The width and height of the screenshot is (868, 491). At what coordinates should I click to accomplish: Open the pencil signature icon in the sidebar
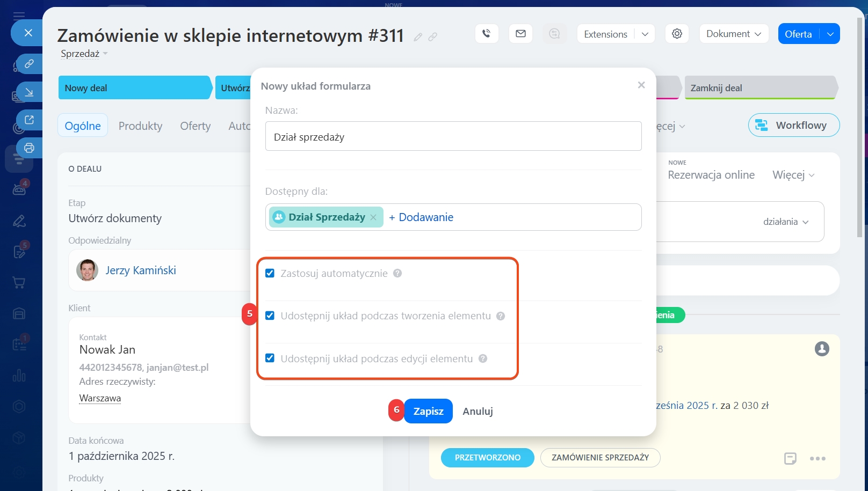point(19,221)
